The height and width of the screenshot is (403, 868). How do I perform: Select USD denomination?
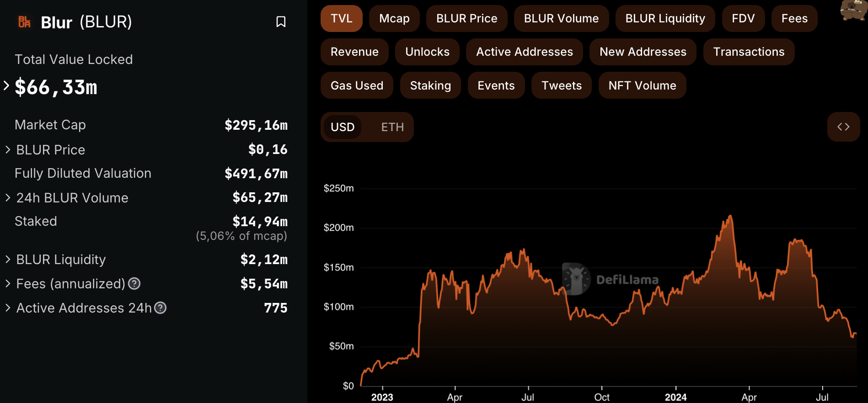[342, 127]
